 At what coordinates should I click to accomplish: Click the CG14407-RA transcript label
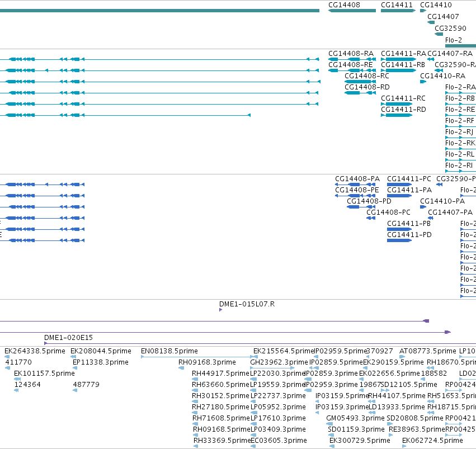[x=450, y=54]
